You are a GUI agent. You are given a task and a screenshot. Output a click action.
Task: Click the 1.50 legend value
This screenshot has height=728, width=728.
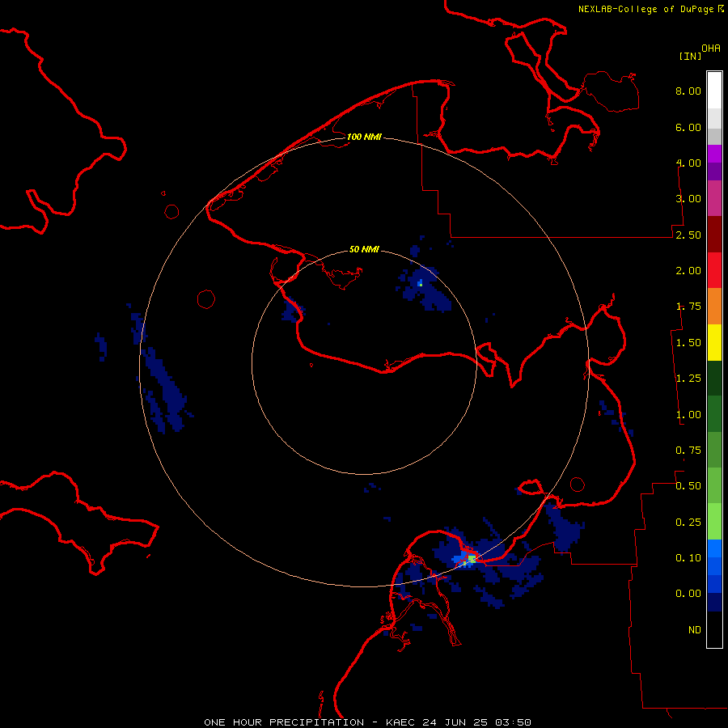688,343
